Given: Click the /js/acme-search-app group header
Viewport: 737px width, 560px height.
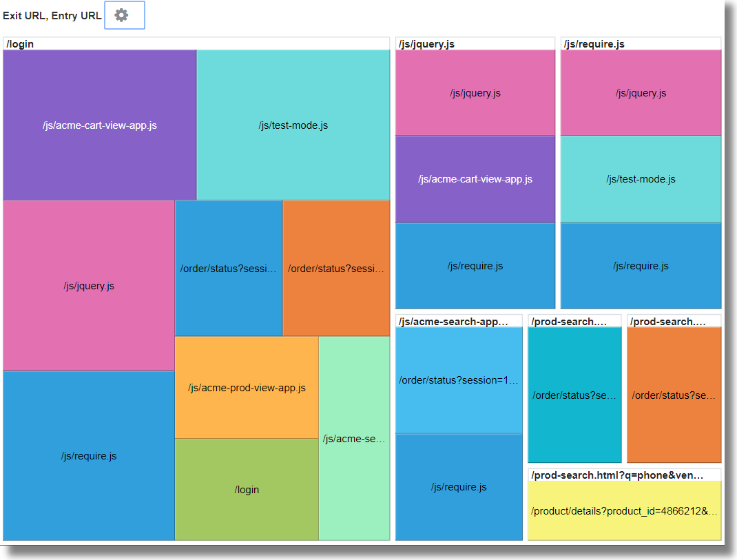Looking at the screenshot, I should point(453,322).
